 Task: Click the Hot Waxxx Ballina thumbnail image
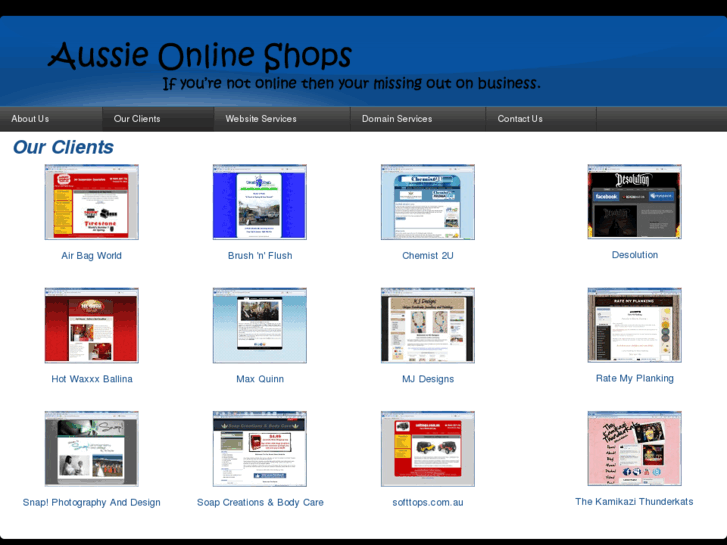click(x=91, y=325)
